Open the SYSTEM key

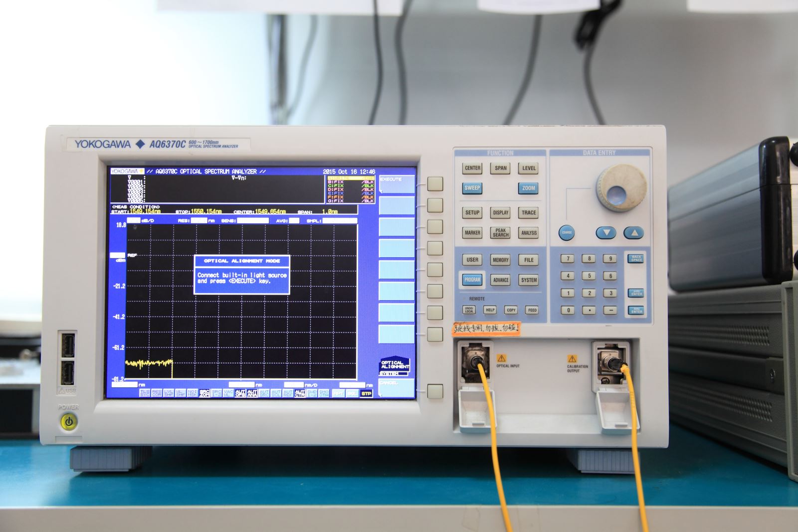(529, 280)
